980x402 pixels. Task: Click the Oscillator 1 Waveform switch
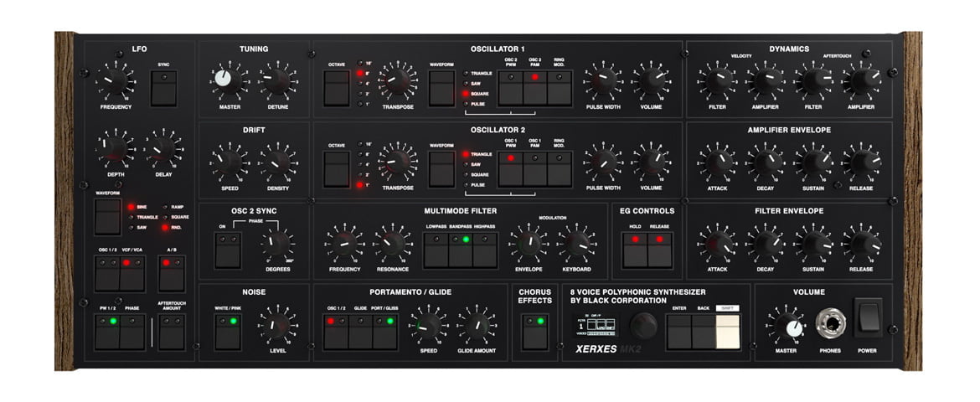click(x=441, y=88)
